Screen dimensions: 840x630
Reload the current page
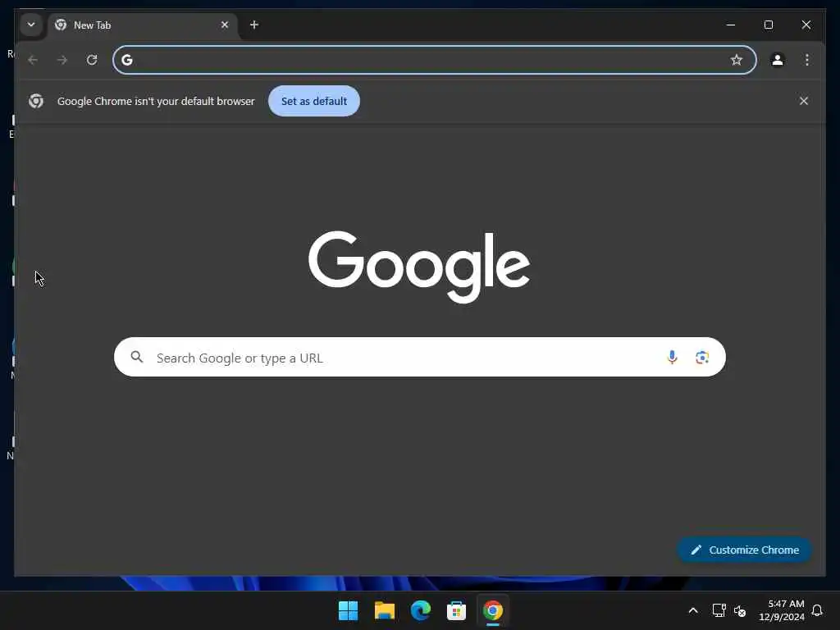(x=92, y=60)
